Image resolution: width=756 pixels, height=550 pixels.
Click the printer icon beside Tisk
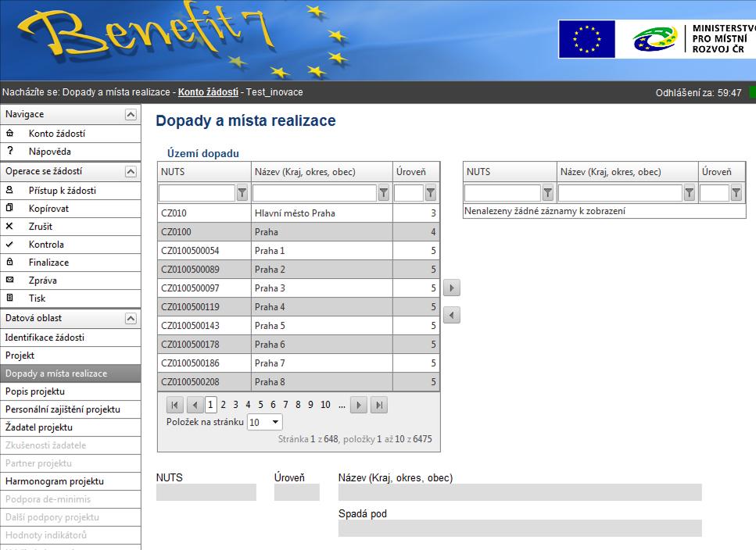tap(9, 298)
